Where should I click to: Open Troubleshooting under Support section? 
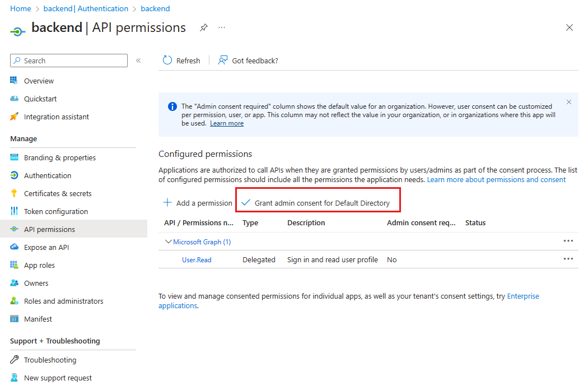(x=50, y=359)
